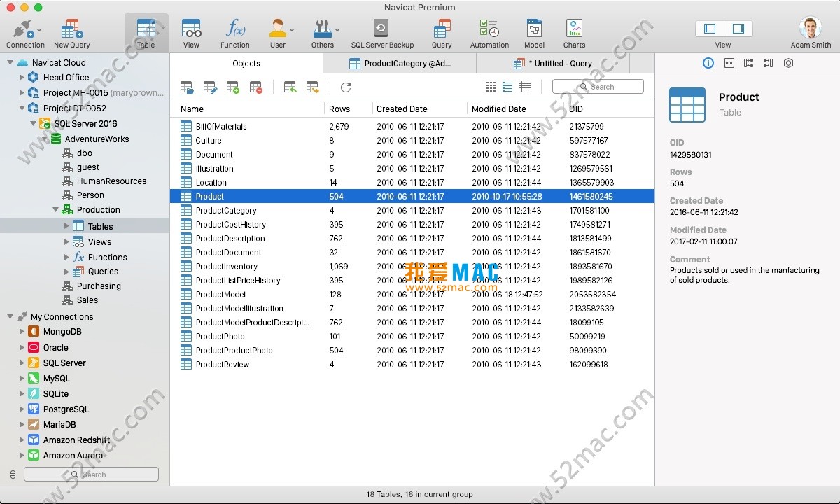Open the Automation tool
The height and width of the screenshot is (504, 840).
489,34
